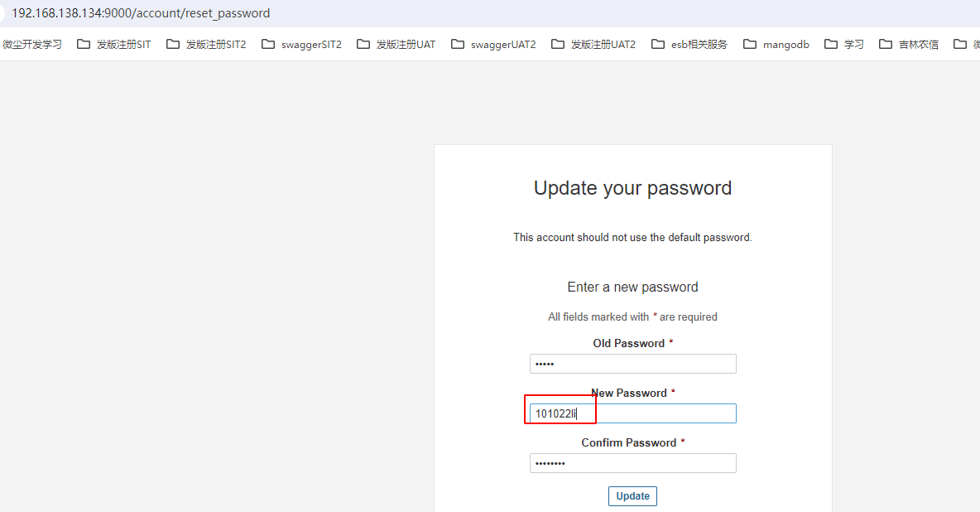Screen dimensions: 980x512
Task: Expand the swaggerSIT2 bookmark folder
Action: point(302,44)
